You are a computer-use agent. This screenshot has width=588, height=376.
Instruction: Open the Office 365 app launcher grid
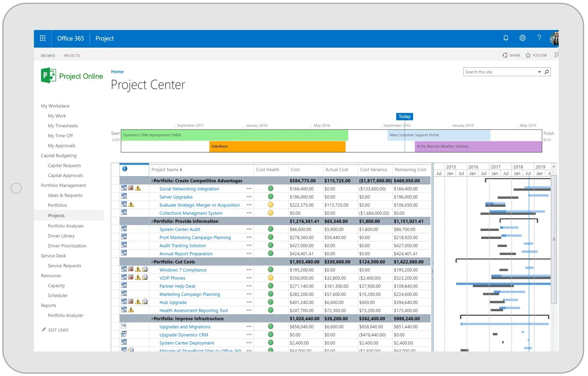pyautogui.click(x=43, y=38)
